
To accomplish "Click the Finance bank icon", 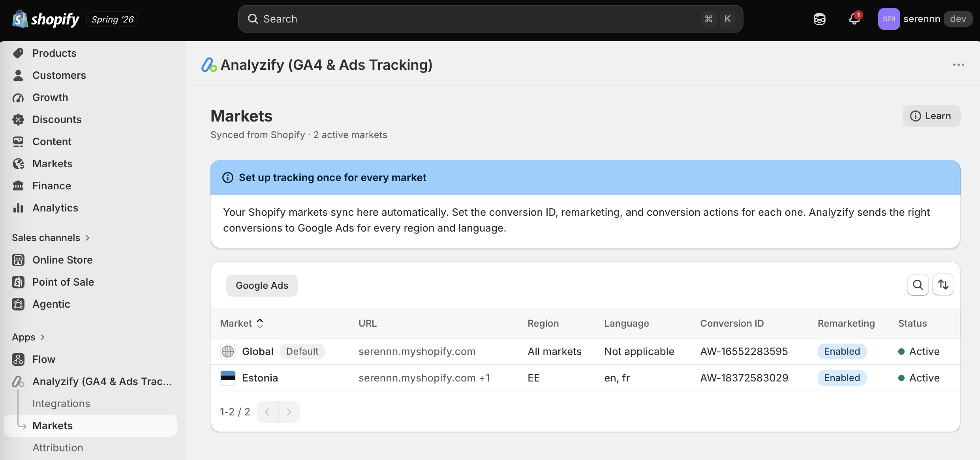I will pos(18,186).
